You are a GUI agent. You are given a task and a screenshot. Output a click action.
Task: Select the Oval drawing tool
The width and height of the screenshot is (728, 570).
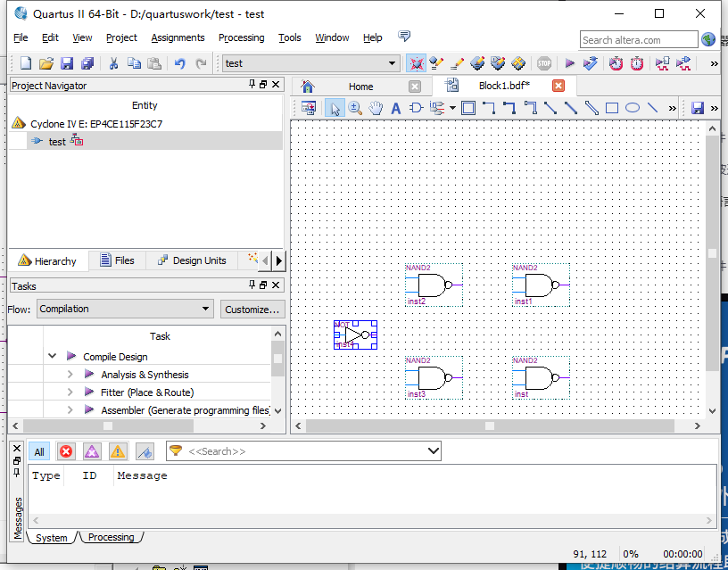pyautogui.click(x=633, y=108)
